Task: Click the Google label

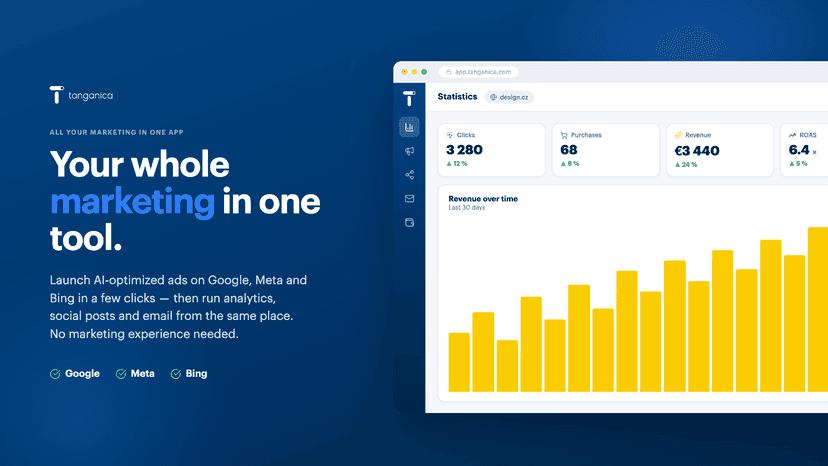Action: tap(82, 374)
